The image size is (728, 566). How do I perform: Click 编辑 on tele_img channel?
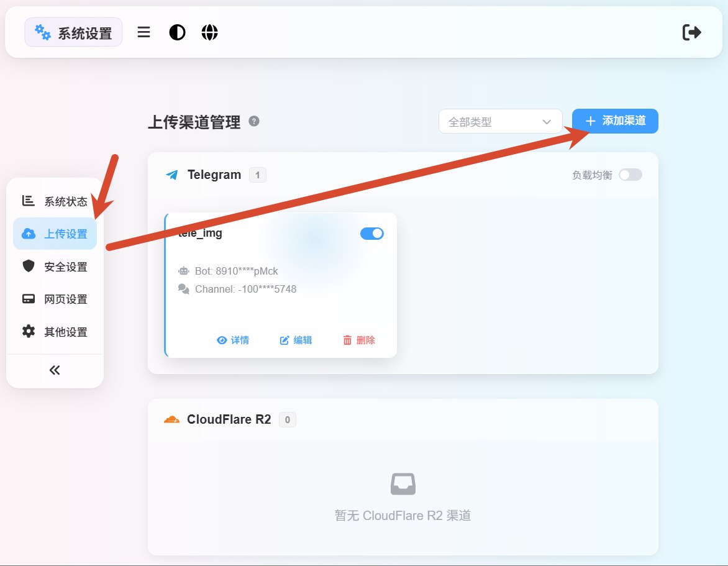point(296,340)
